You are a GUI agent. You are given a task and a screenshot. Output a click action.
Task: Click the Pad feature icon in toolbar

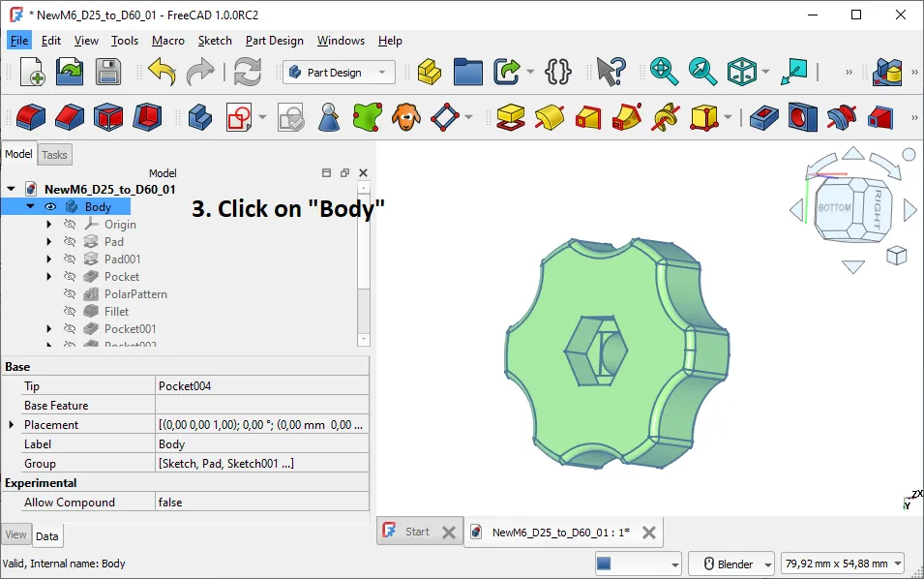click(510, 117)
